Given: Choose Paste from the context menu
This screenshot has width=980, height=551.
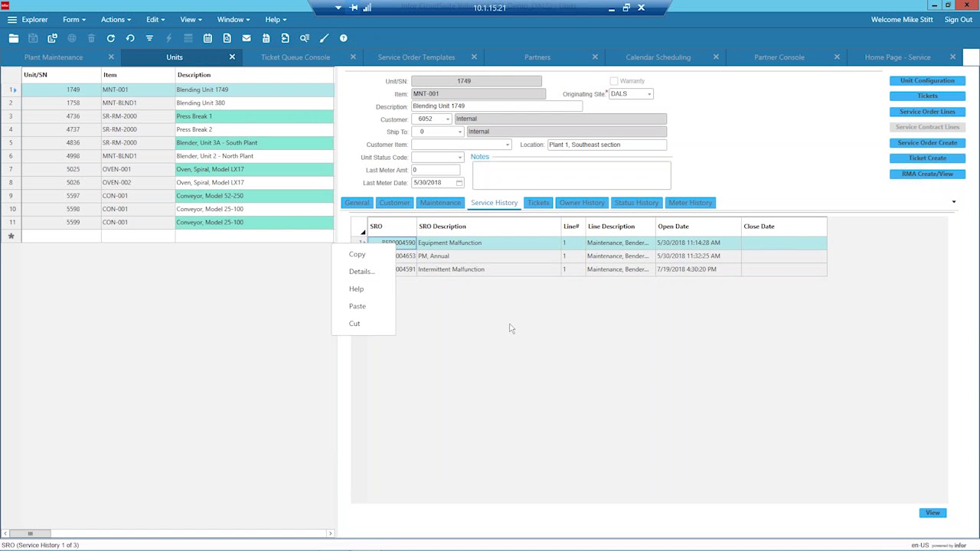Looking at the screenshot, I should click(x=358, y=306).
